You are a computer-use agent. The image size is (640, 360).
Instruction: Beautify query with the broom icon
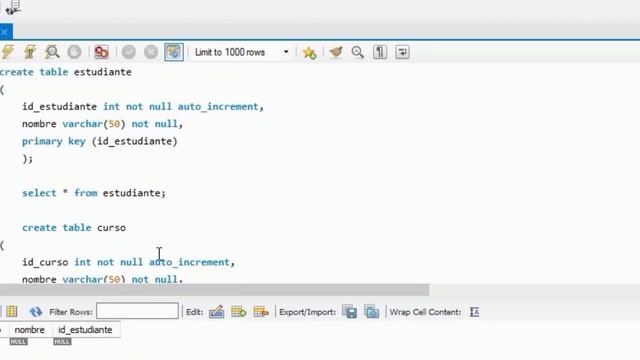tap(336, 52)
